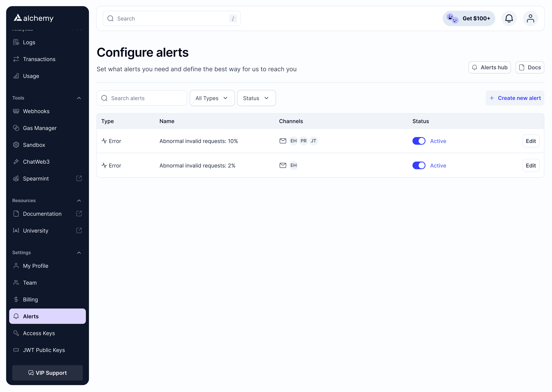Toggle the 2% abnormal requests alert off

click(x=419, y=165)
